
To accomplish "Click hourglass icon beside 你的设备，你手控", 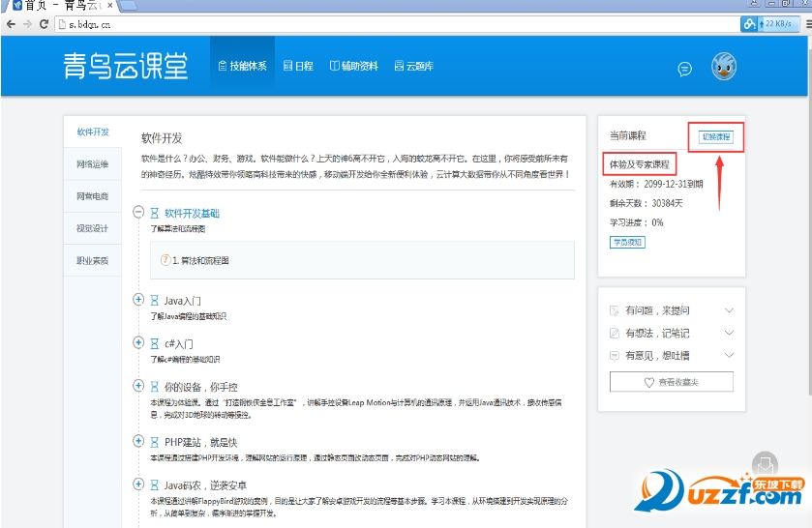I will [154, 387].
